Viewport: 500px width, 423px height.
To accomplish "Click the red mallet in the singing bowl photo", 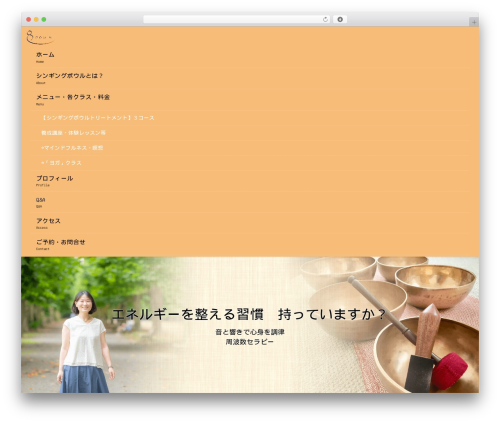I will click(x=449, y=371).
